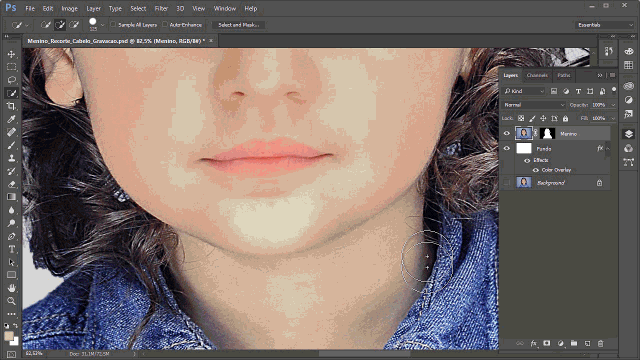Toggle Effects visibility on Fundo layer
The height and width of the screenshot is (360, 640).
(x=527, y=160)
